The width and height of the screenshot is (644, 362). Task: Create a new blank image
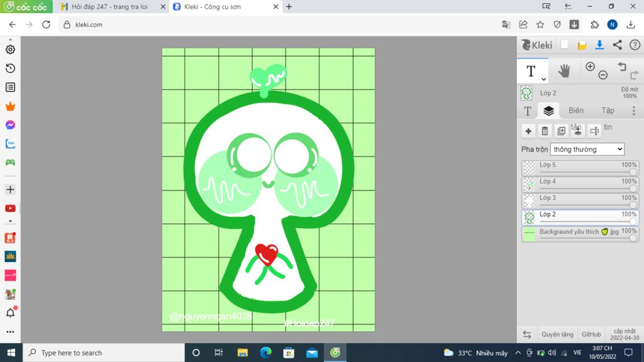click(x=564, y=45)
